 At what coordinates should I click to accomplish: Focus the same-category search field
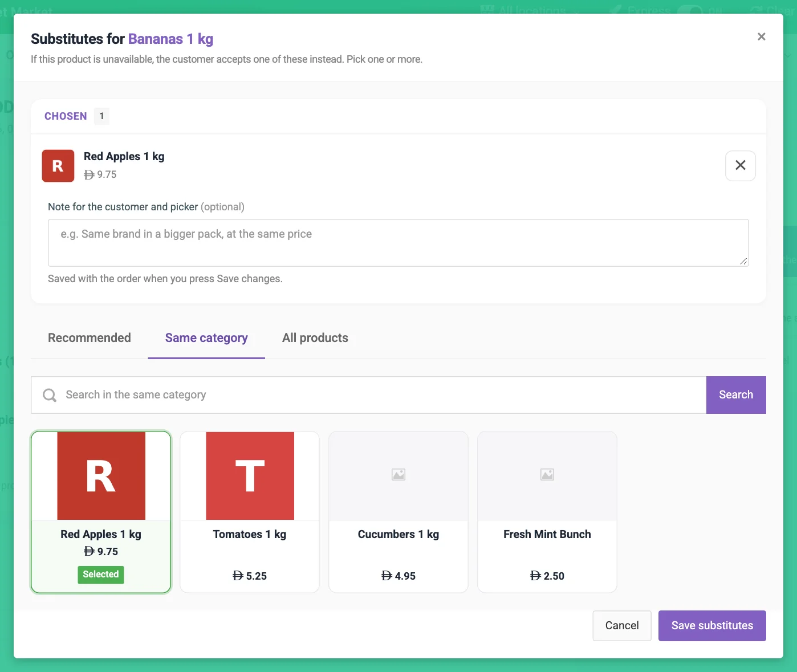click(368, 395)
